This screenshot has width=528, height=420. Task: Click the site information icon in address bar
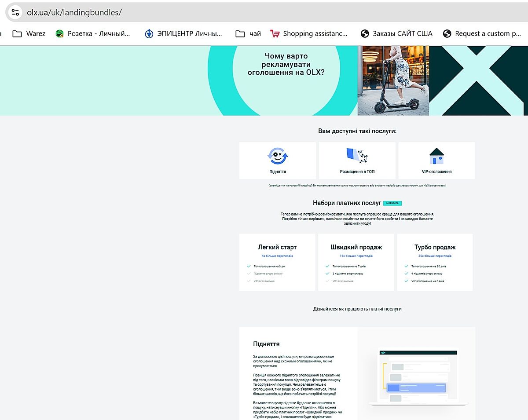pos(15,12)
